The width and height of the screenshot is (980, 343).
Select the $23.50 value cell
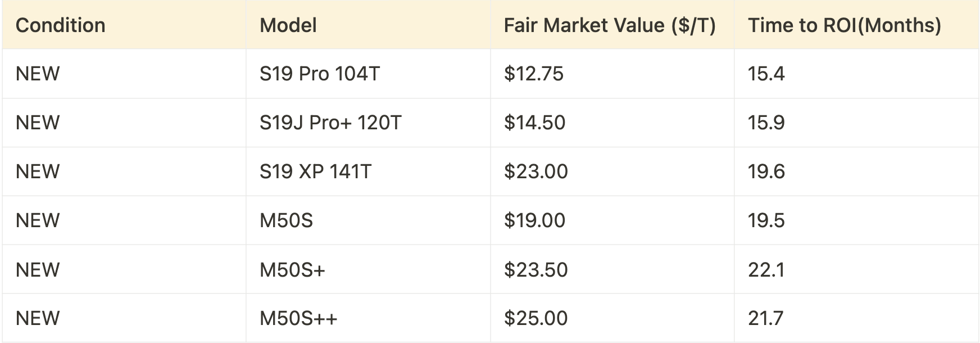pos(612,269)
